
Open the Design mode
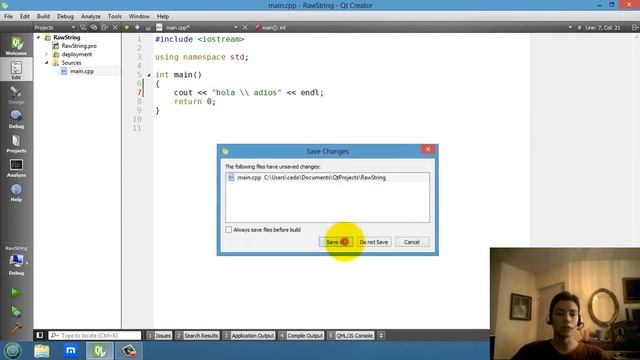point(16,95)
